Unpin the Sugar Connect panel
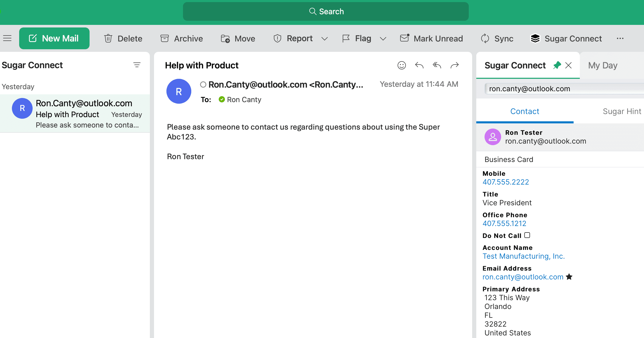Image resolution: width=644 pixels, height=338 pixels. point(557,65)
